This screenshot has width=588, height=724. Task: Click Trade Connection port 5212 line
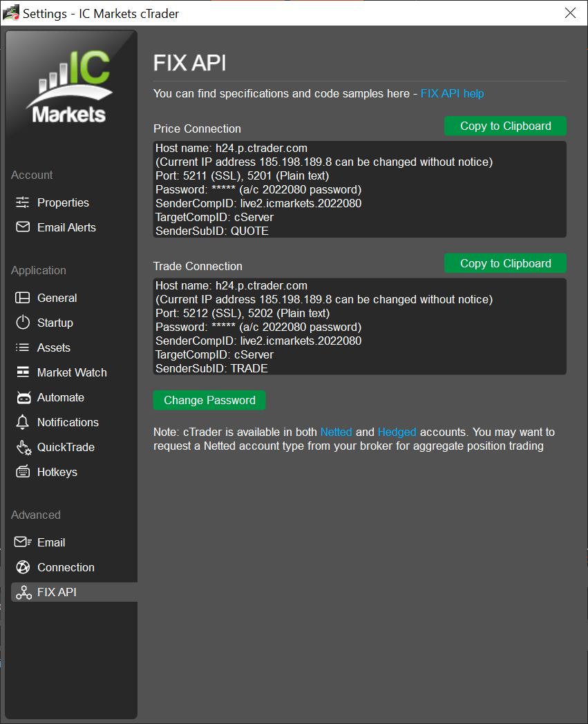coord(243,313)
